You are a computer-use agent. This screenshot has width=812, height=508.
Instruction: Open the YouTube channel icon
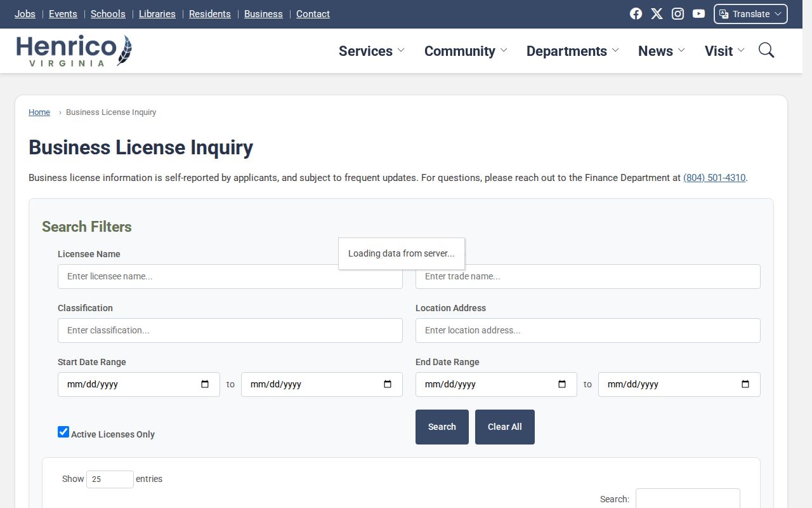(x=698, y=14)
